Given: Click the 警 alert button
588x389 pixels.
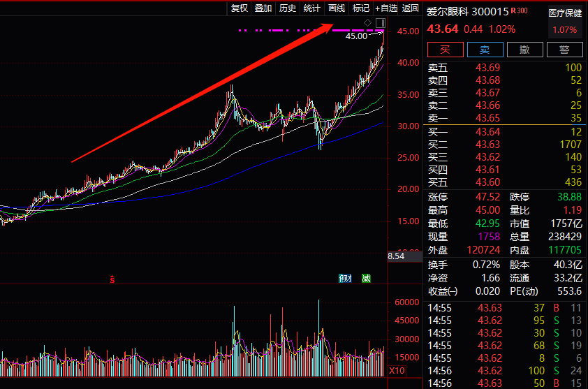Looking at the screenshot, I should (565, 50).
